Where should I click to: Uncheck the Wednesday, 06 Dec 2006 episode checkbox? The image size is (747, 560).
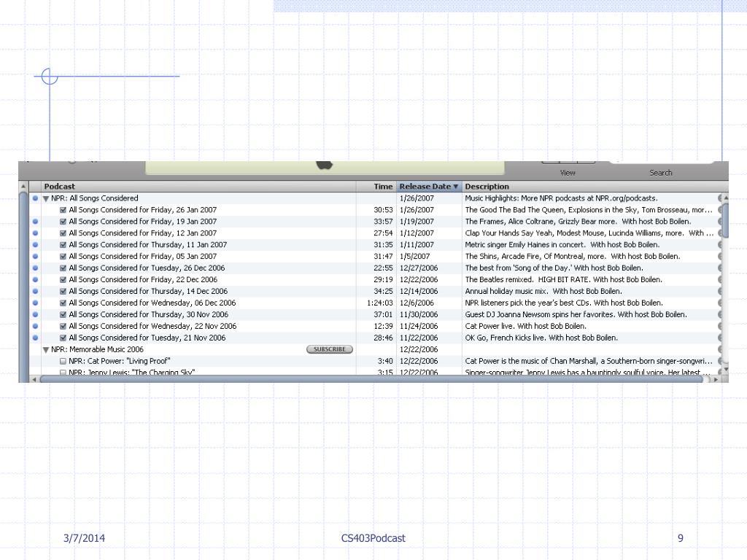coord(63,303)
